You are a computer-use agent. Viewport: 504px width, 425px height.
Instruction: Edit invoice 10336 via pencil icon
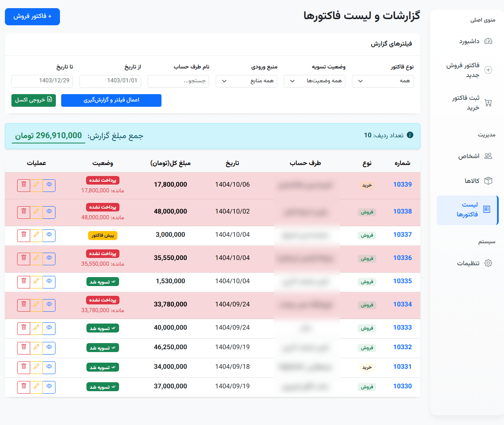(36, 259)
